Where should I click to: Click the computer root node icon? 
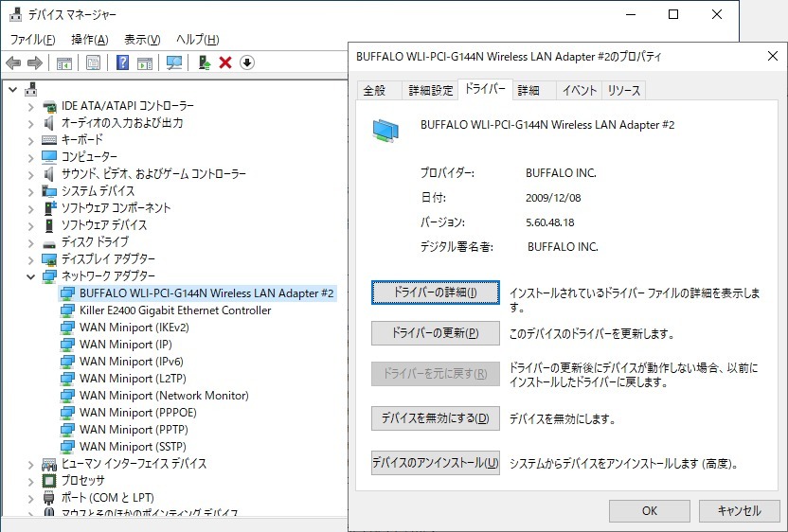[31, 89]
